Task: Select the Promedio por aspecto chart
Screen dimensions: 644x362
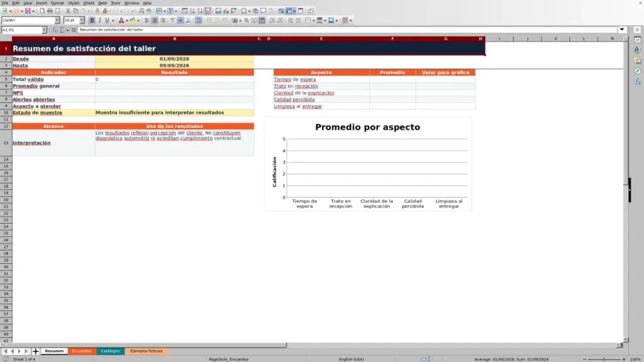Action: pyautogui.click(x=367, y=164)
